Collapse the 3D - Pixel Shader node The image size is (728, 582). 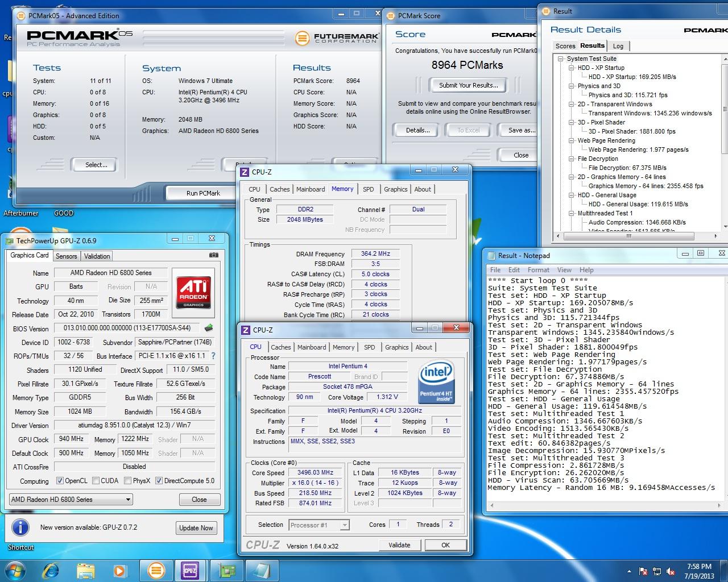[572, 122]
